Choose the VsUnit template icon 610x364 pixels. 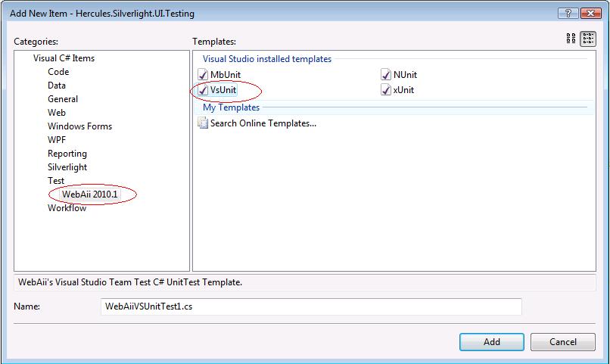pyautogui.click(x=202, y=90)
